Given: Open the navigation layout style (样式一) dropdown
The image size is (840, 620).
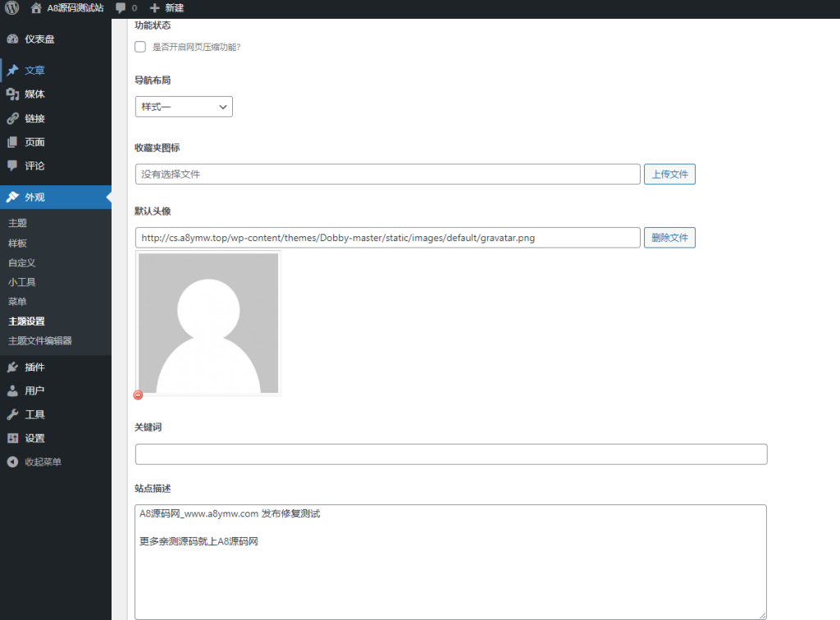Looking at the screenshot, I should [183, 107].
